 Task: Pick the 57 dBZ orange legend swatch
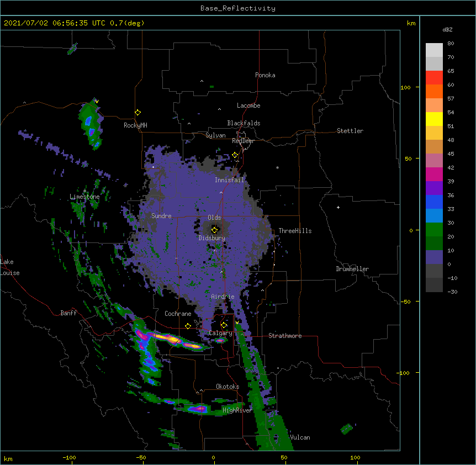[x=434, y=91]
